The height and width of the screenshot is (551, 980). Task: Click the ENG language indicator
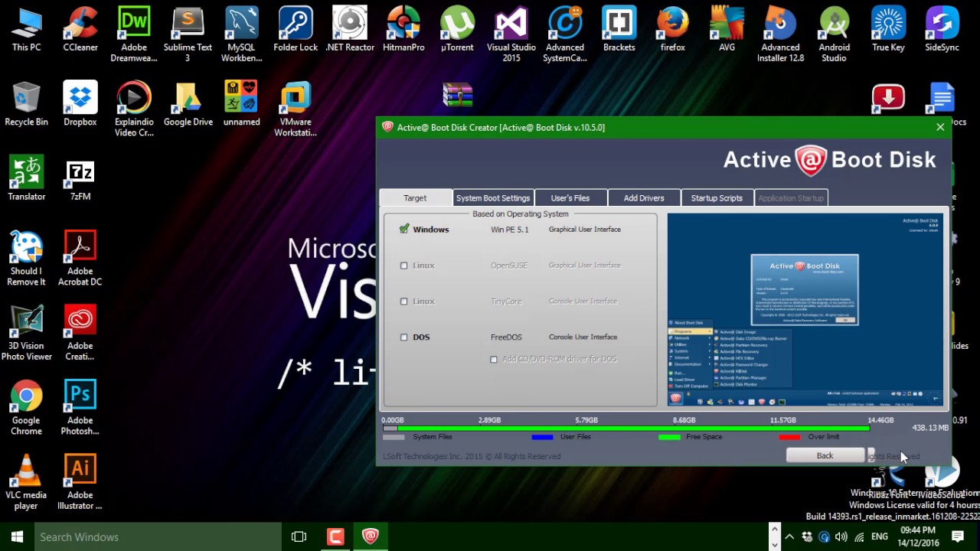click(880, 537)
